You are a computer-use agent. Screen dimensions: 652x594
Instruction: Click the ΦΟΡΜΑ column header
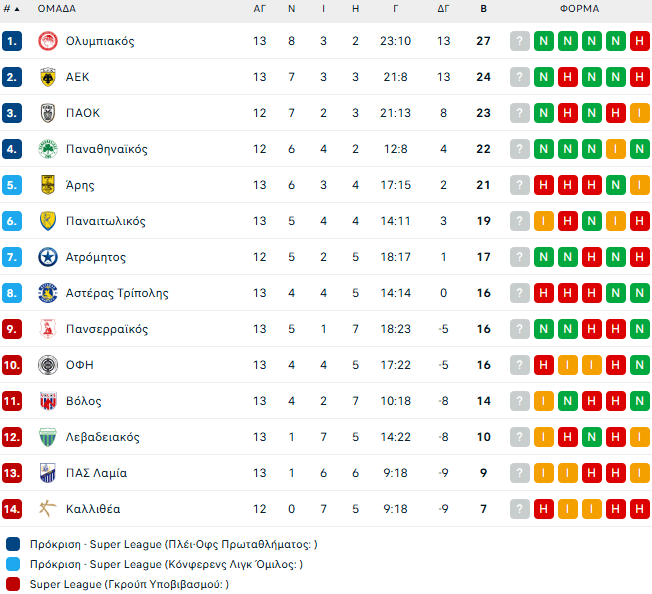(580, 9)
